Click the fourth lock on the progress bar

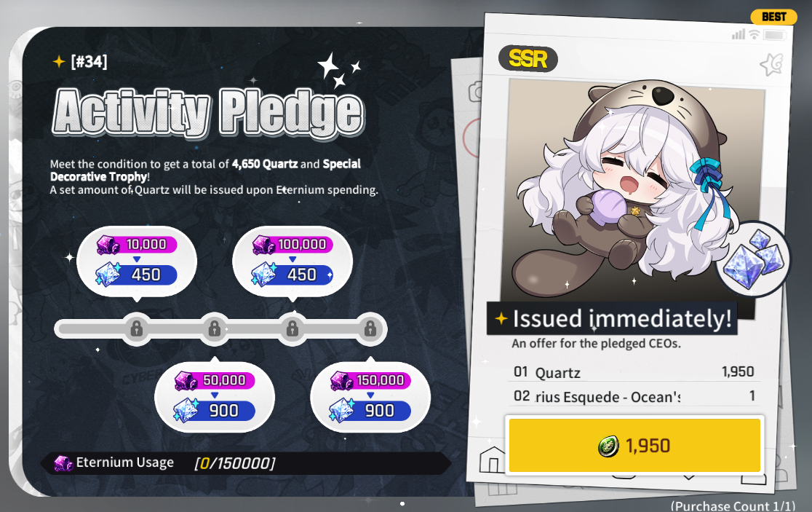pyautogui.click(x=370, y=328)
